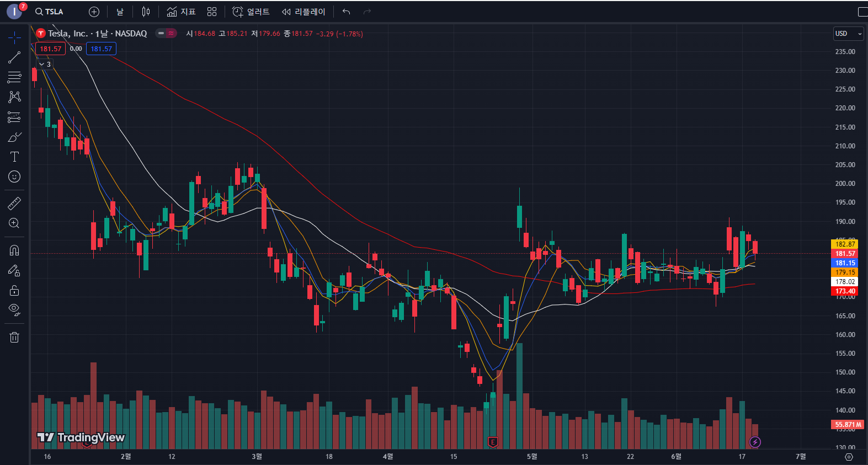The height and width of the screenshot is (465, 868).
Task: Click the 3월 label on time axis
Action: [257, 456]
